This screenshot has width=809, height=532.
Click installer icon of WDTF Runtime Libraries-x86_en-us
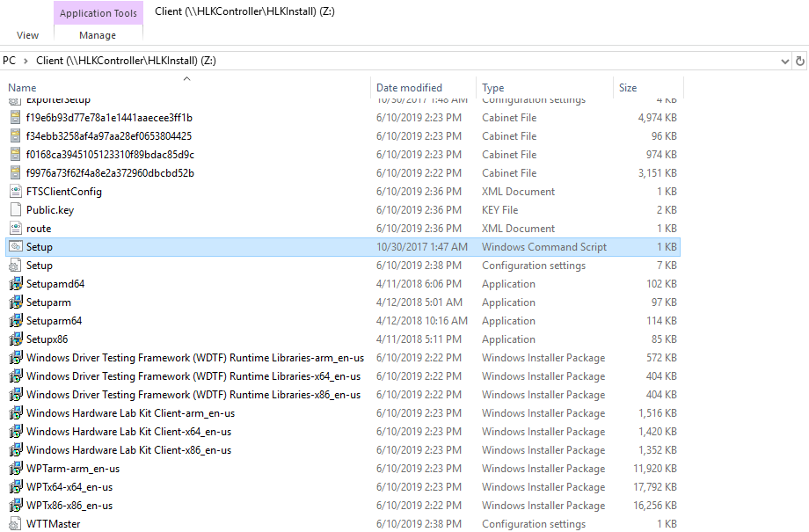click(x=16, y=395)
